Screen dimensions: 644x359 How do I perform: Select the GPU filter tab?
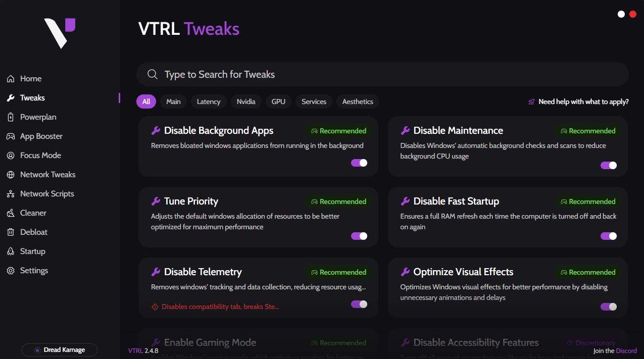click(x=278, y=101)
